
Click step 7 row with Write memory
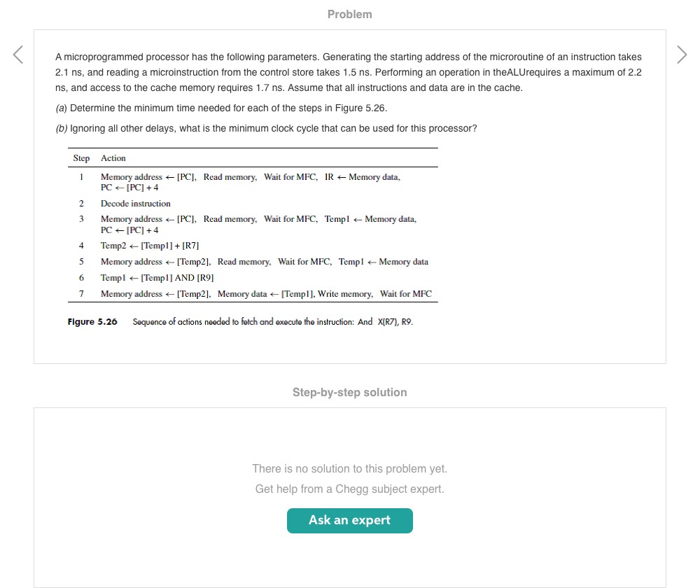(266, 294)
